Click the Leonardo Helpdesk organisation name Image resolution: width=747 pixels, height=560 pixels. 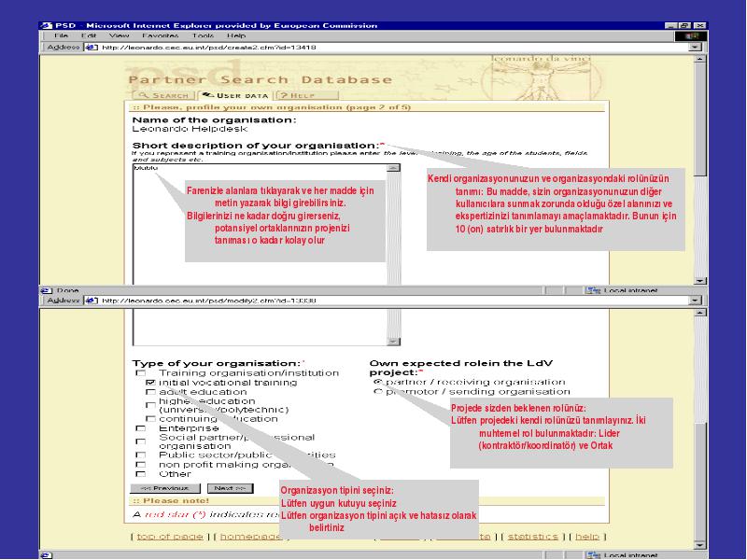190,129
